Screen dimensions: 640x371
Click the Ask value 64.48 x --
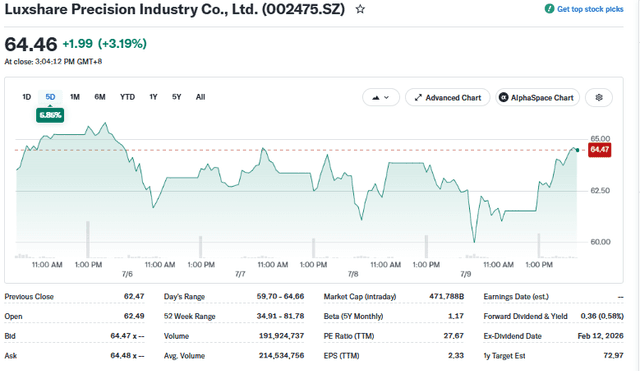tap(127, 355)
